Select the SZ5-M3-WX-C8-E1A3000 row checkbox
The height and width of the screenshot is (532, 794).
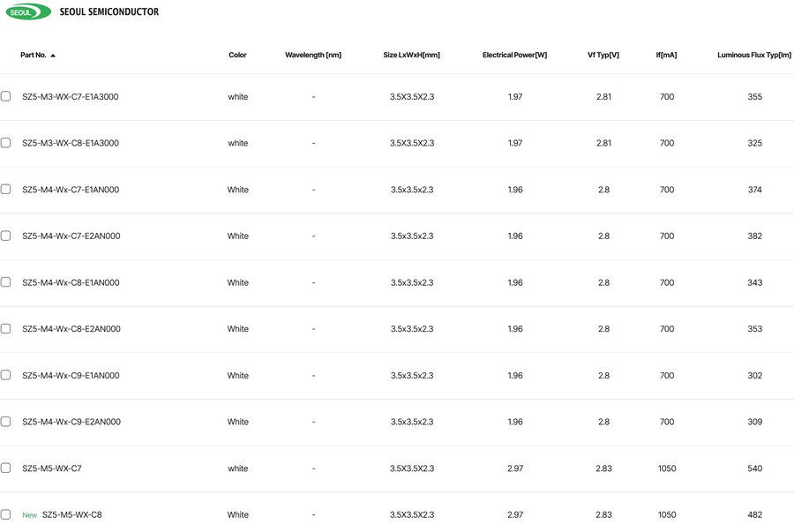click(5, 143)
